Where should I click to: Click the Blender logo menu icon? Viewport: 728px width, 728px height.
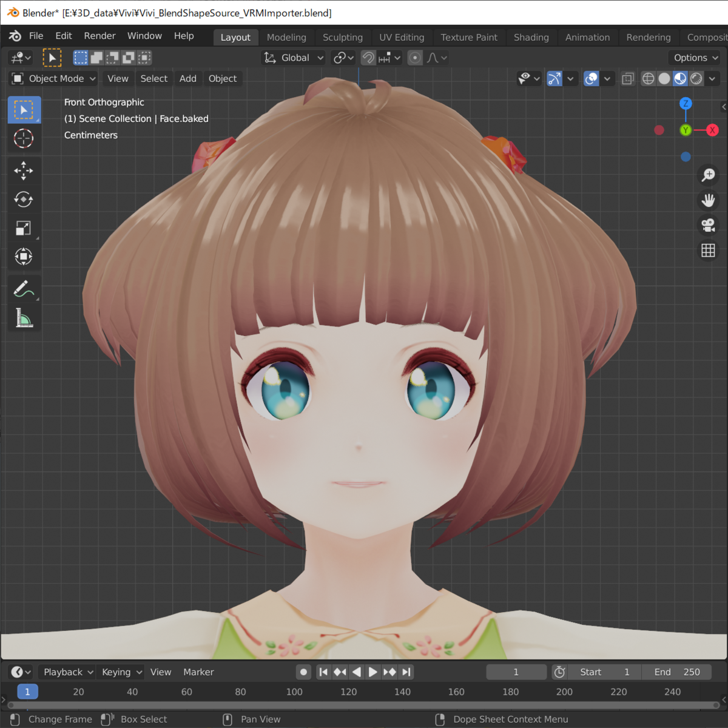[15, 36]
